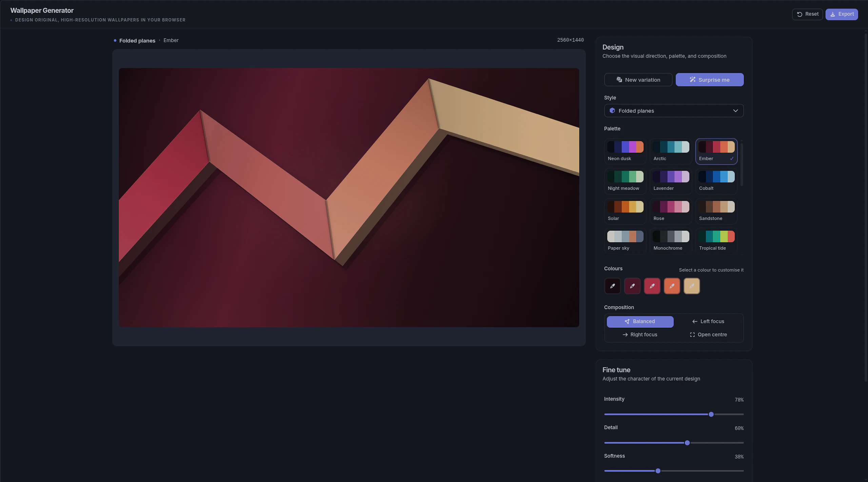Viewport: 868px width, 482px height.
Task: Set composition to Open centre
Action: click(708, 335)
